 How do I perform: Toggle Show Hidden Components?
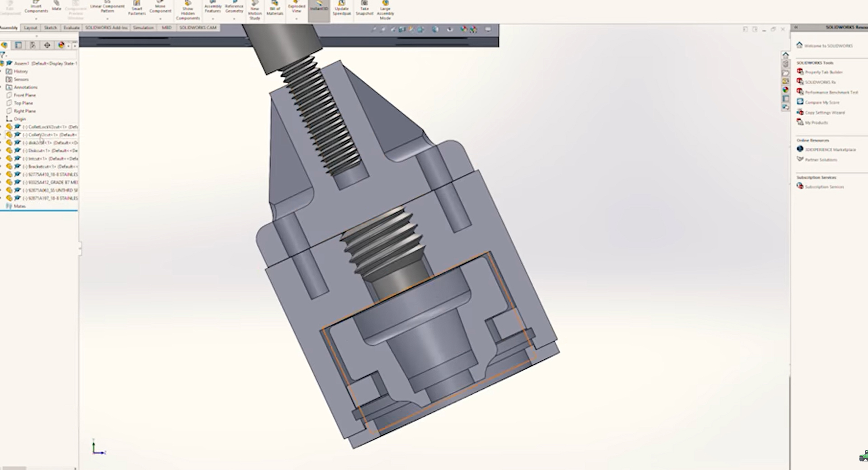coord(188,10)
